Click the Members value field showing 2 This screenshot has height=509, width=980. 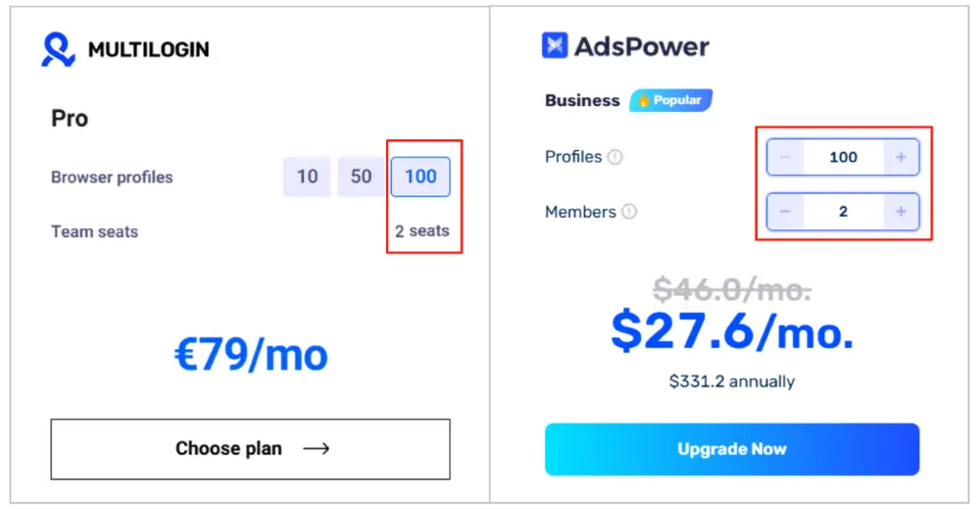[843, 212]
